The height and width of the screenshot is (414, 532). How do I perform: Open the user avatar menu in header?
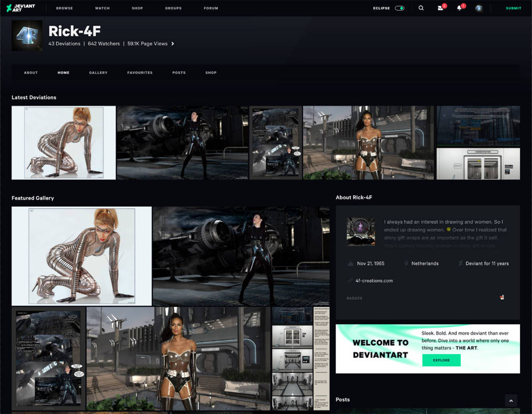click(479, 8)
